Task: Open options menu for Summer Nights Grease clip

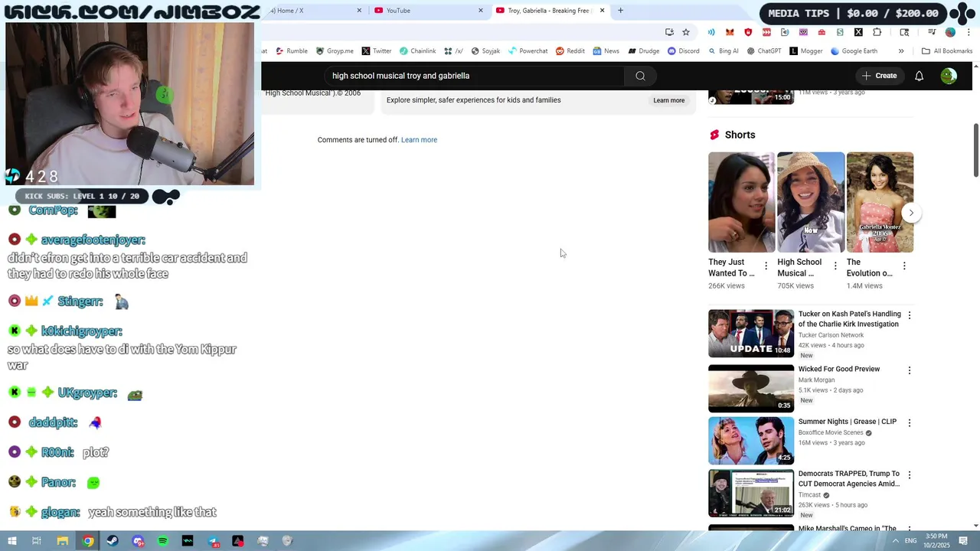Action: point(910,422)
